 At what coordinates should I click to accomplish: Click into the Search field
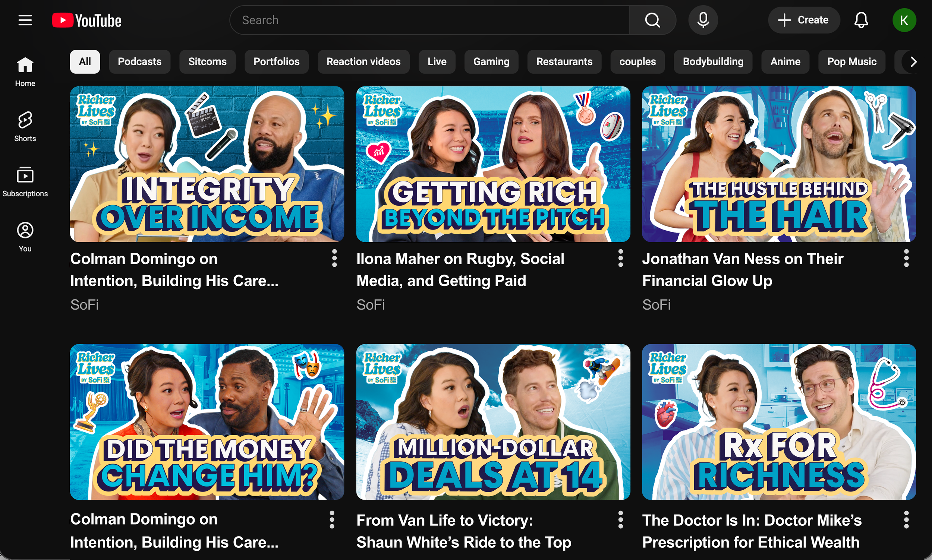tap(429, 20)
